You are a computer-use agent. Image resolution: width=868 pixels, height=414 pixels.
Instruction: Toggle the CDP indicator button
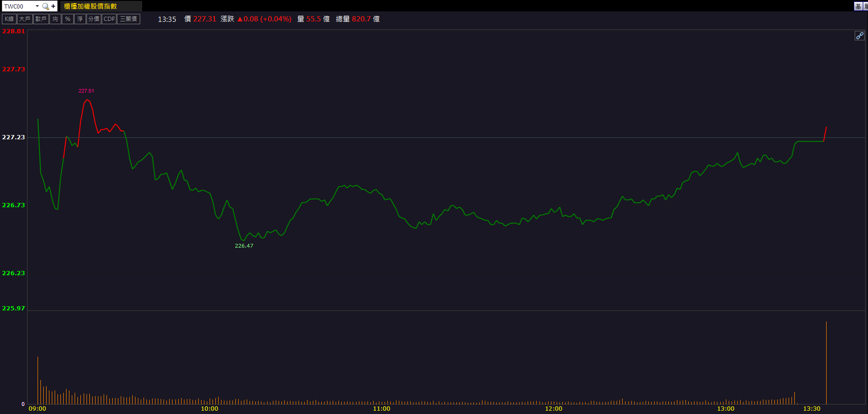[109, 19]
